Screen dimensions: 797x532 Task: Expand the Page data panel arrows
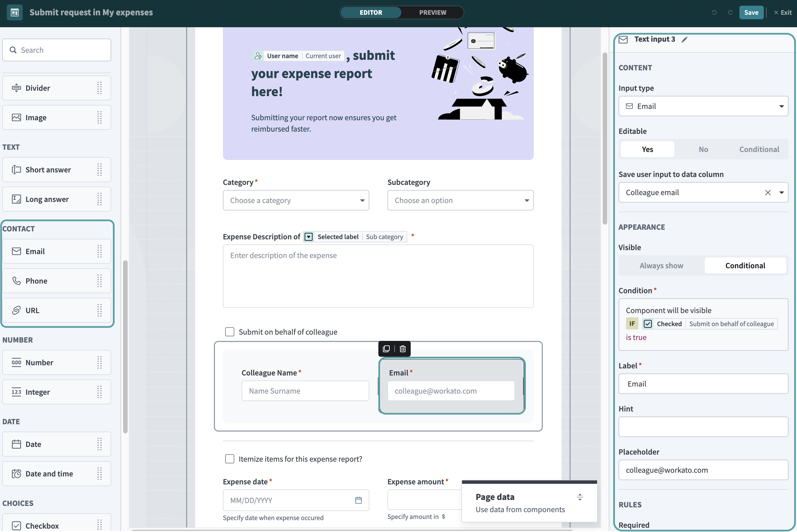(580, 497)
